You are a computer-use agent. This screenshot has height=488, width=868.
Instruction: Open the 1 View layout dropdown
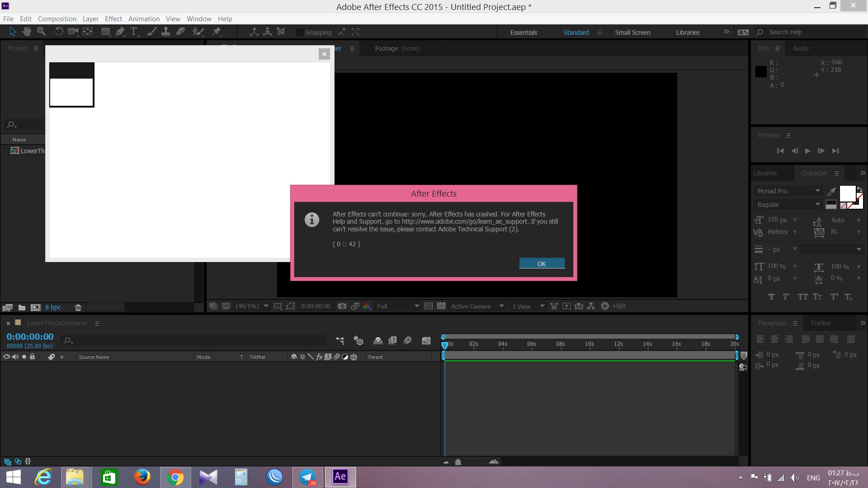[528, 306]
